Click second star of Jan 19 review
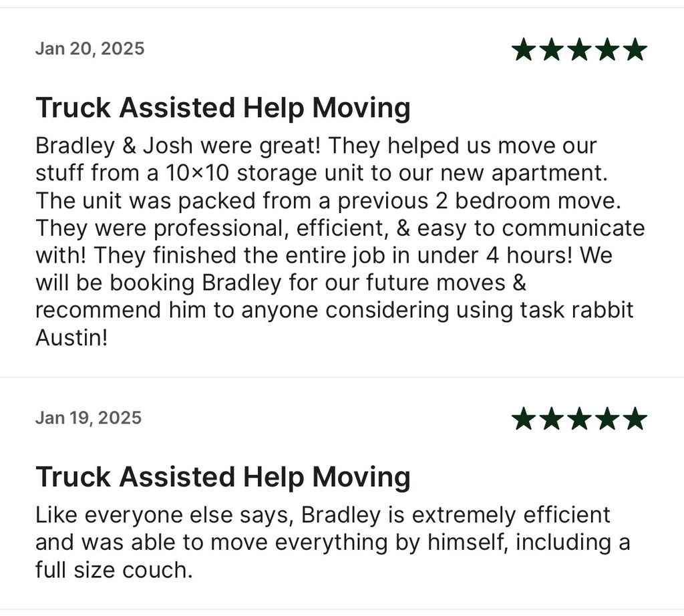Screen dimensions: 684x616 point(551,418)
